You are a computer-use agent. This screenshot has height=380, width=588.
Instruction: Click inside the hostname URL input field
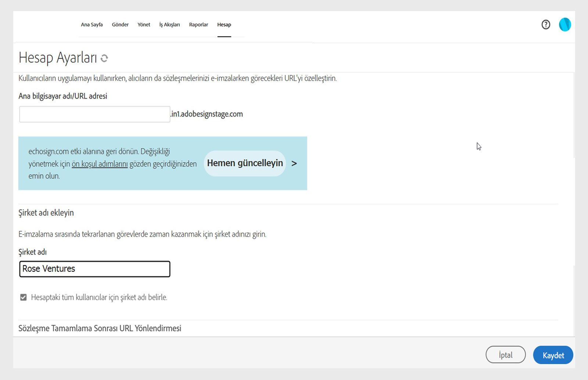[x=94, y=114]
